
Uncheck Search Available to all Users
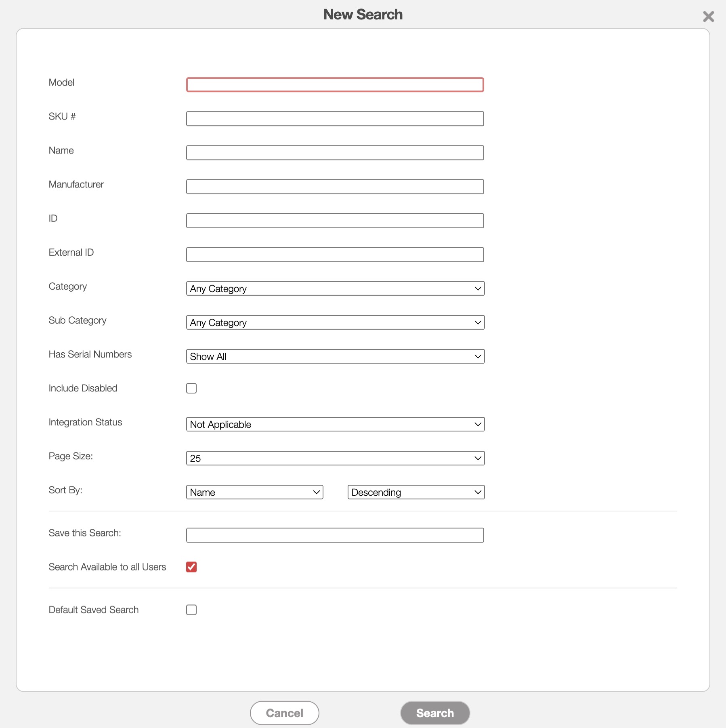point(191,567)
